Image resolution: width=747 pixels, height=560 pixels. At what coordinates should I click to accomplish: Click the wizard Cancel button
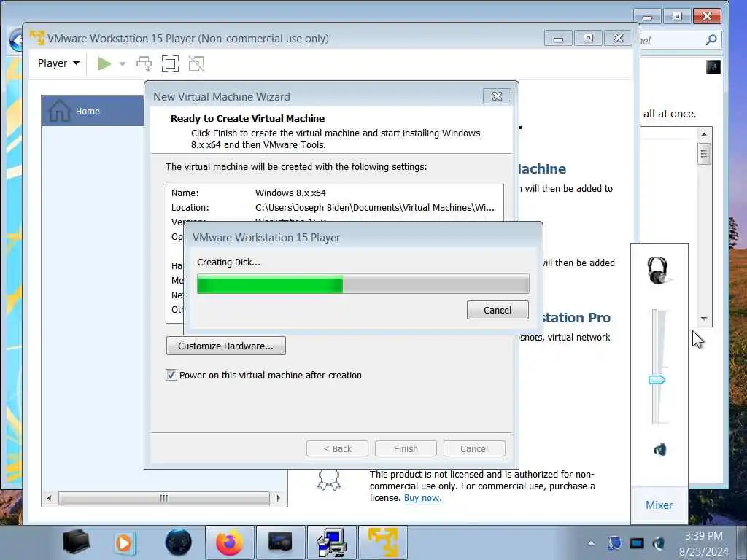(474, 448)
